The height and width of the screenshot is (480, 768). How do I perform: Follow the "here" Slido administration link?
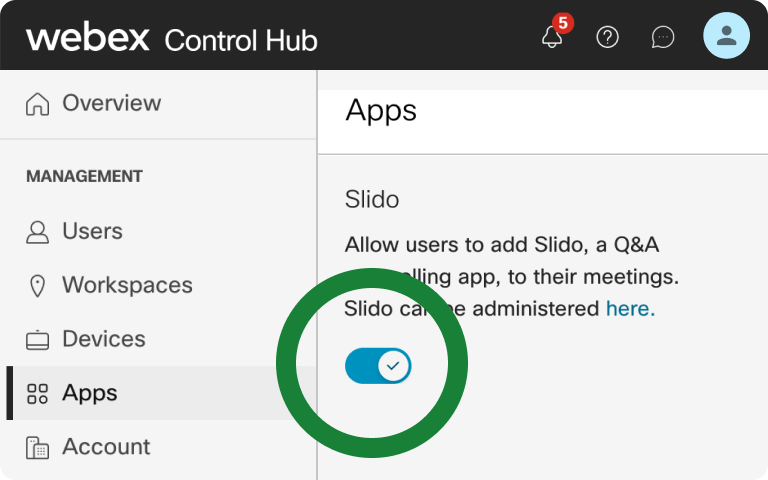(x=630, y=309)
